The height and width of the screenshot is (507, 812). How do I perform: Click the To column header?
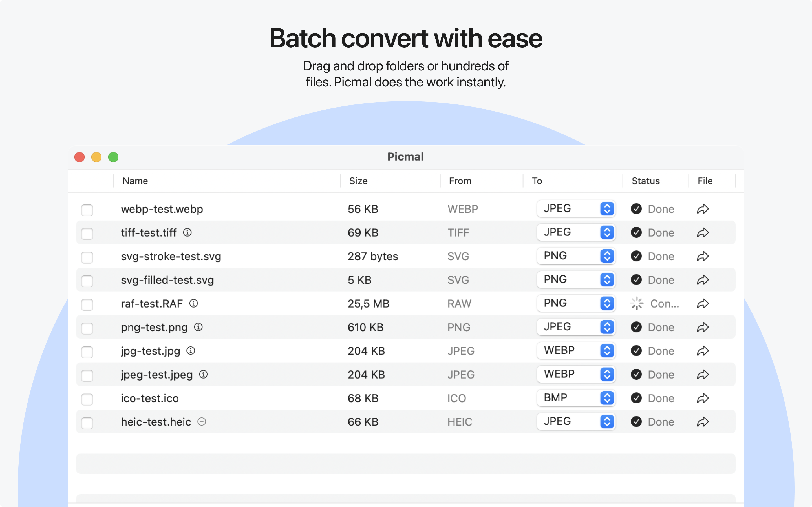tap(537, 181)
